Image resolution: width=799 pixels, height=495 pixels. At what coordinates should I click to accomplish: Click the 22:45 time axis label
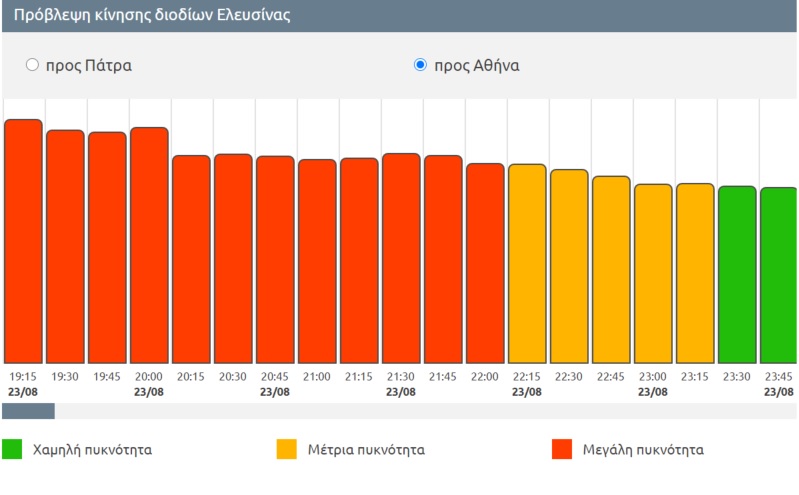611,376
